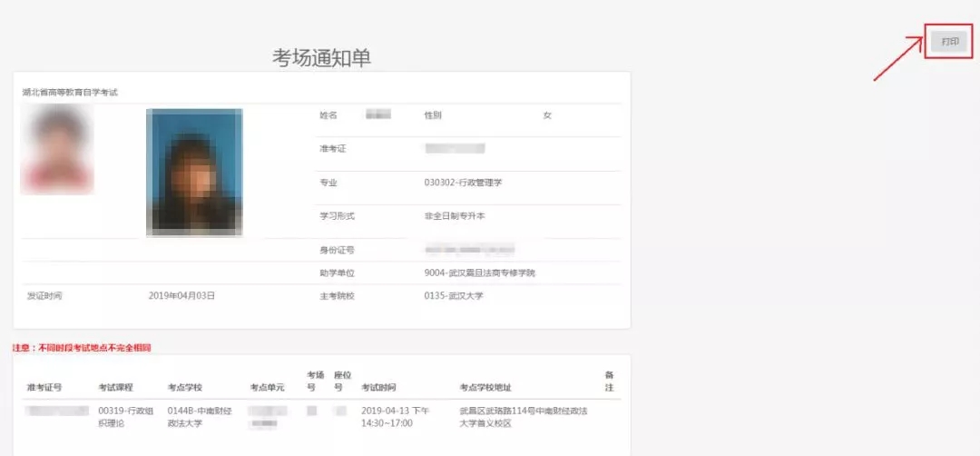The height and width of the screenshot is (456, 980).
Task: Click the 考点单元 column header
Action: click(267, 387)
